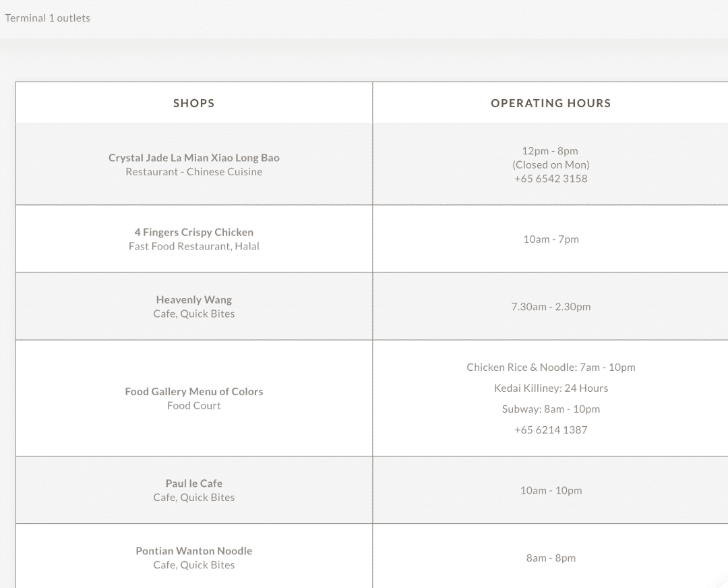Click the 7.30am - 2.30pm operating hours
Image resolution: width=728 pixels, height=588 pixels.
point(551,307)
